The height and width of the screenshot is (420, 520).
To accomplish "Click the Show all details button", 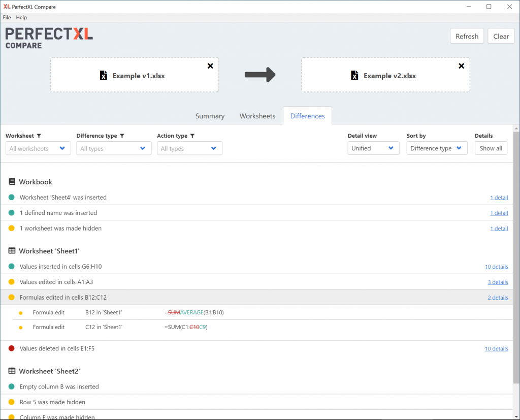I will tap(491, 148).
